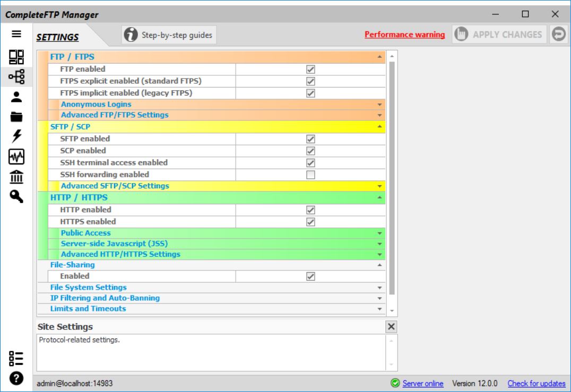Collapse the FTP / FTPS section arrow

point(379,57)
